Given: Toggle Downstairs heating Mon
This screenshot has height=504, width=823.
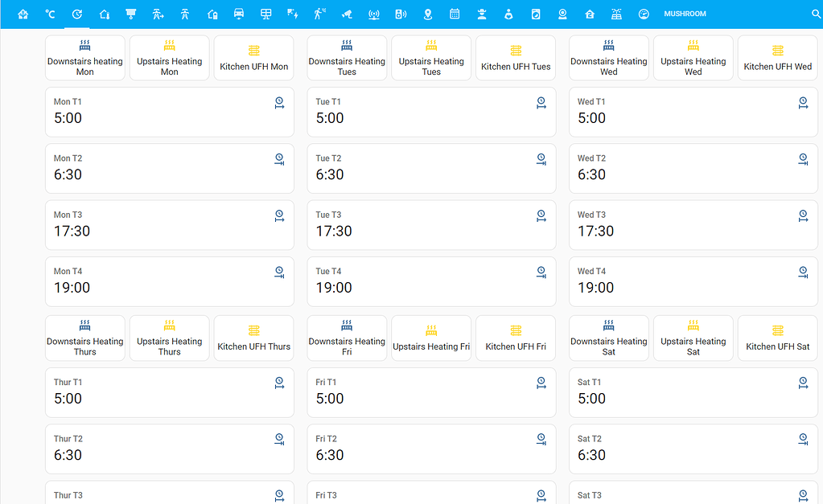Looking at the screenshot, I should point(85,58).
